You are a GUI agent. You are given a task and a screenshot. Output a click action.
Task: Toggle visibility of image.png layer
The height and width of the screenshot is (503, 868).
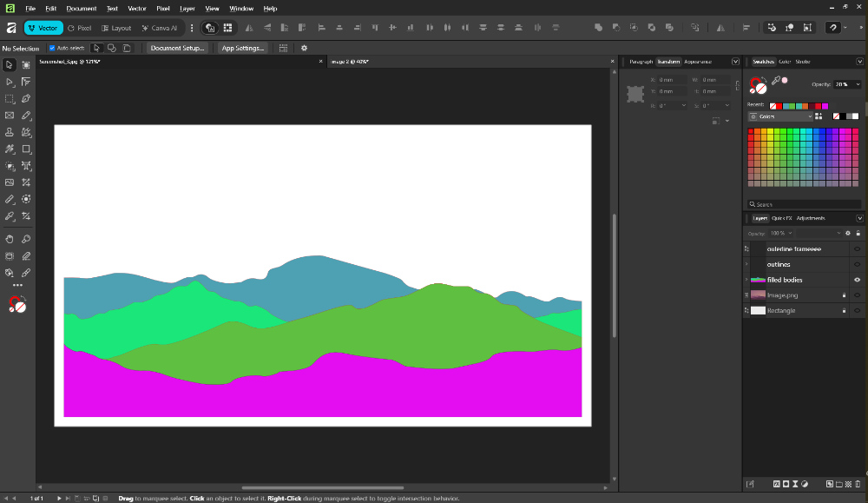point(857,295)
